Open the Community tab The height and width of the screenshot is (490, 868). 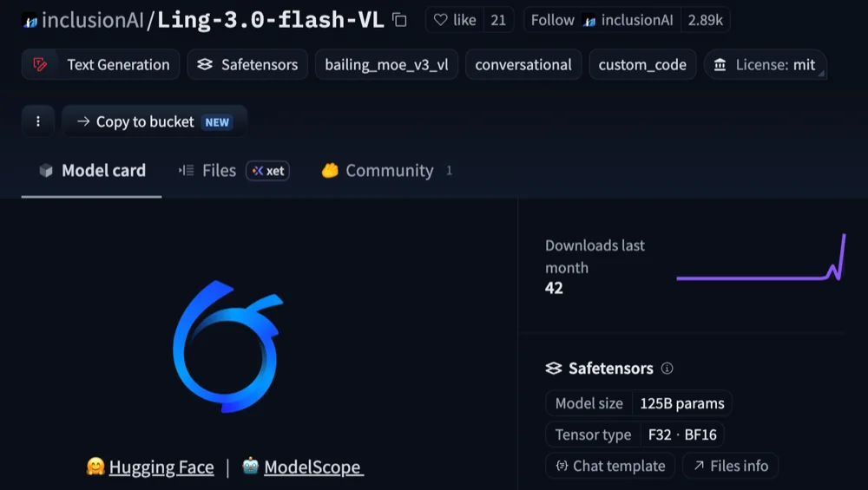tap(387, 170)
